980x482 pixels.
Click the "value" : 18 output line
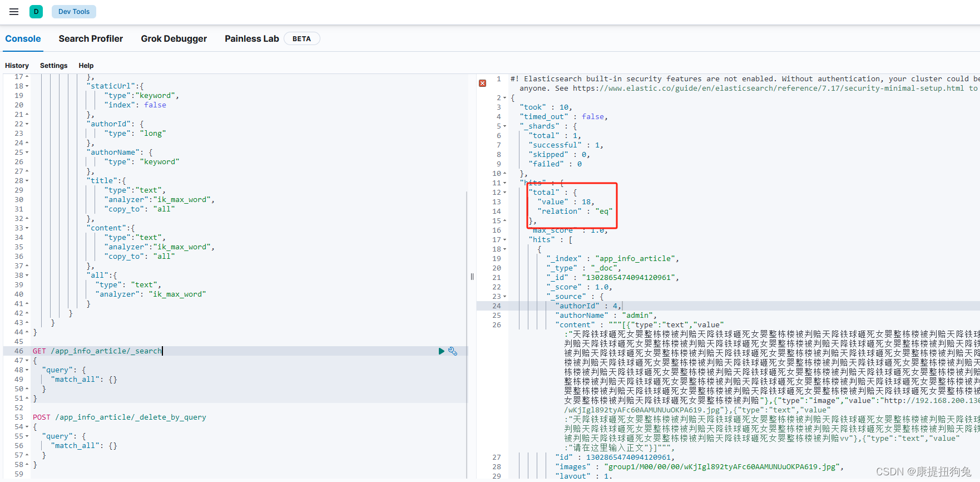(566, 202)
